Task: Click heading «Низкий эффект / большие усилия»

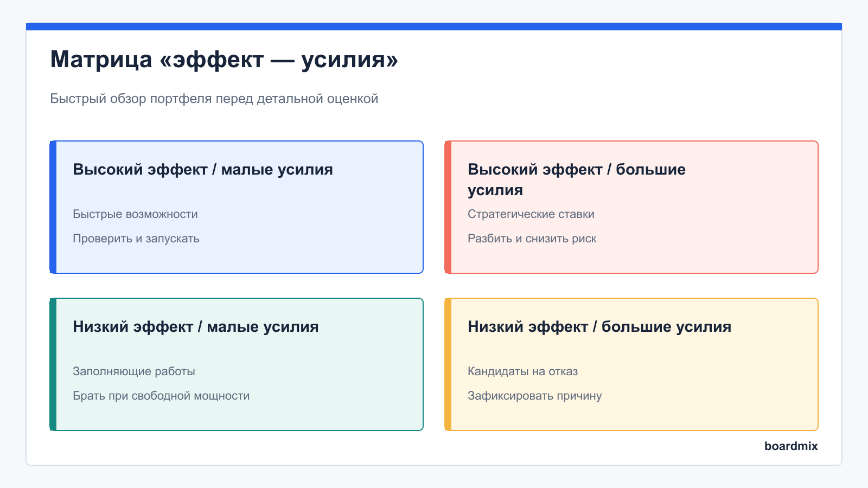Action: coord(599,327)
